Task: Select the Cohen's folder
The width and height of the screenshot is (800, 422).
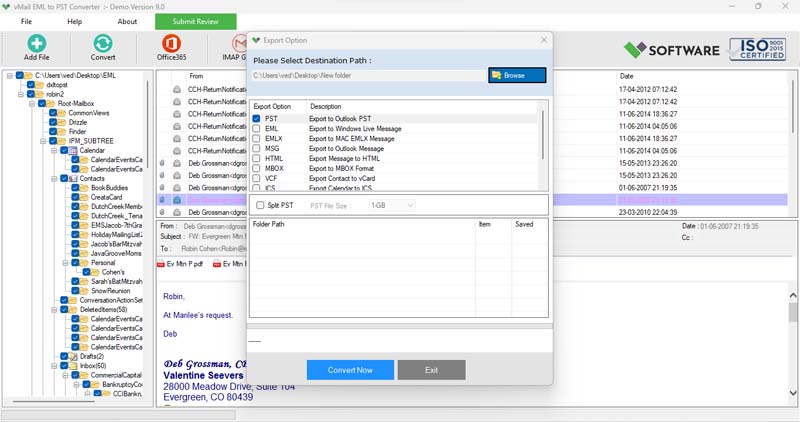Action: click(113, 272)
